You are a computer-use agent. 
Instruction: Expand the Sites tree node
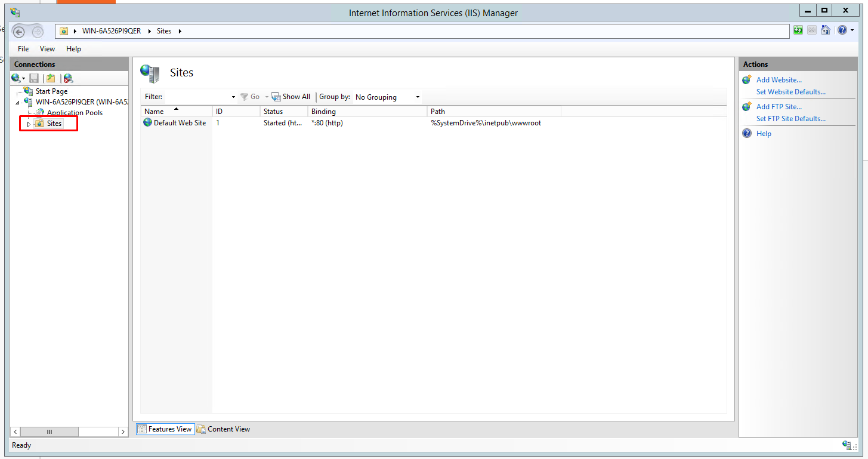pos(28,124)
